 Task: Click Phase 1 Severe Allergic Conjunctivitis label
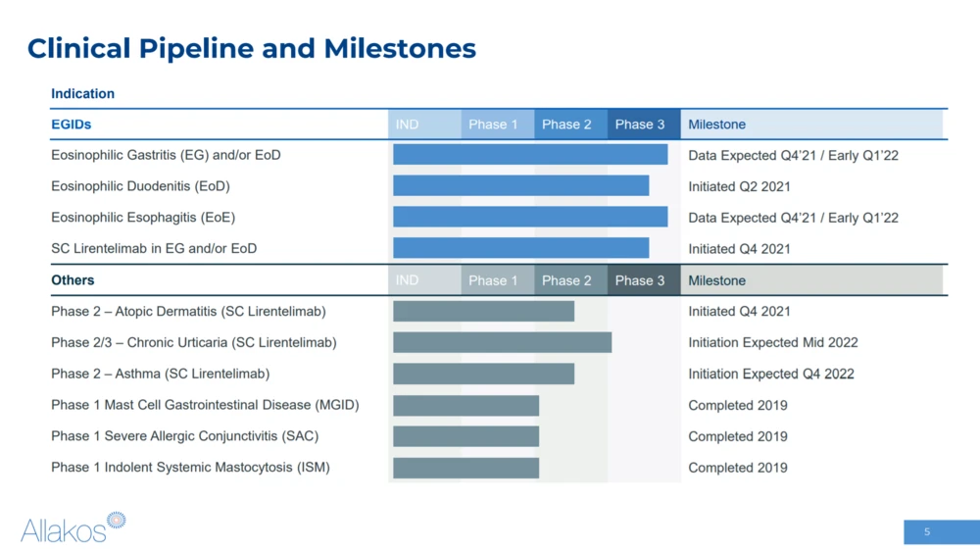[x=184, y=436]
